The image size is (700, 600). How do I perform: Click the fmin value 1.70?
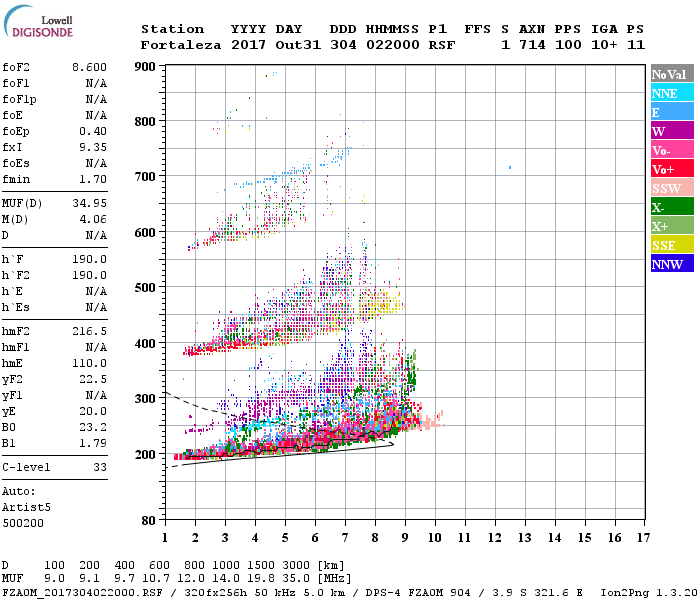[93, 179]
